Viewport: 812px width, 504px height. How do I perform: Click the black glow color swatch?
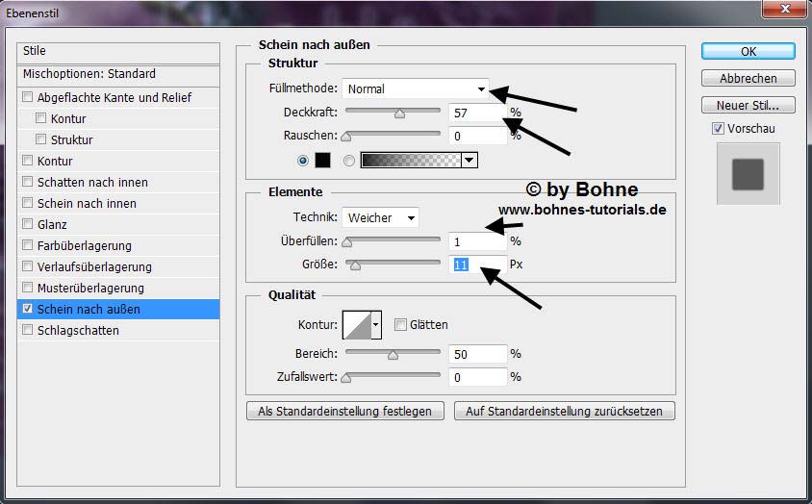pyautogui.click(x=324, y=161)
